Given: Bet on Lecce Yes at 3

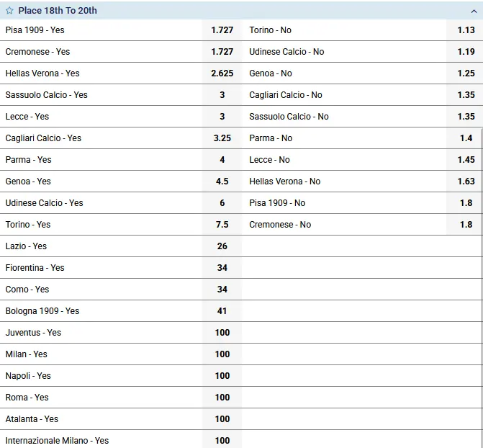Looking at the screenshot, I should click(x=222, y=117).
